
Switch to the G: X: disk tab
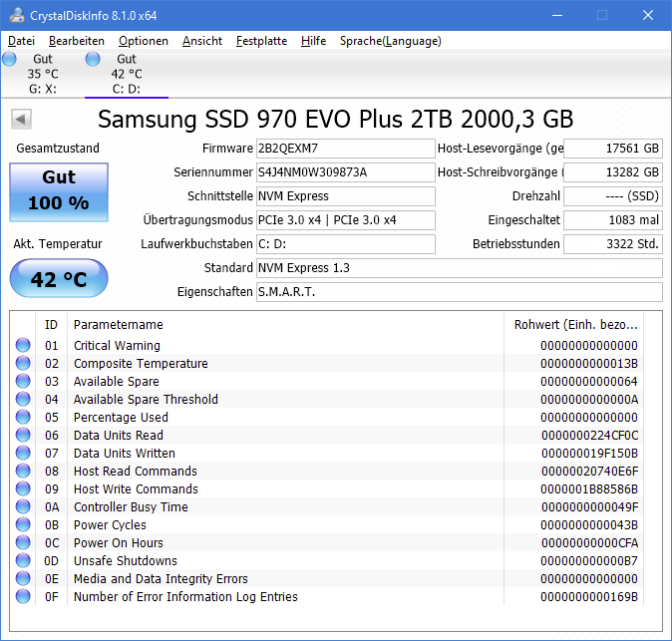coord(43,74)
